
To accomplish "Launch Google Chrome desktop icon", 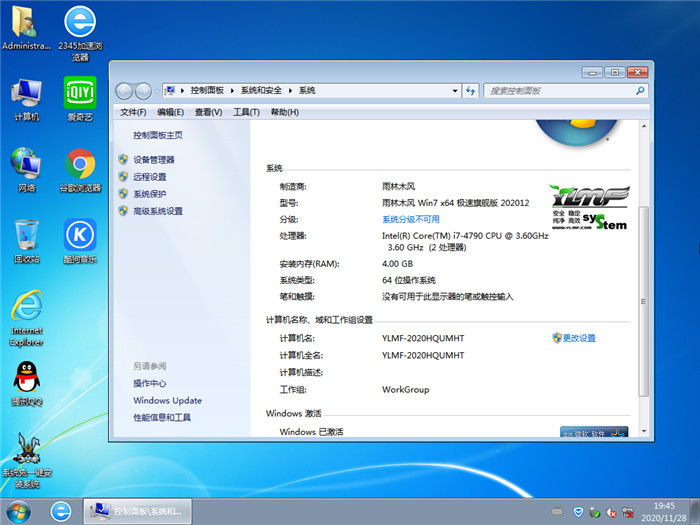I will 80,170.
